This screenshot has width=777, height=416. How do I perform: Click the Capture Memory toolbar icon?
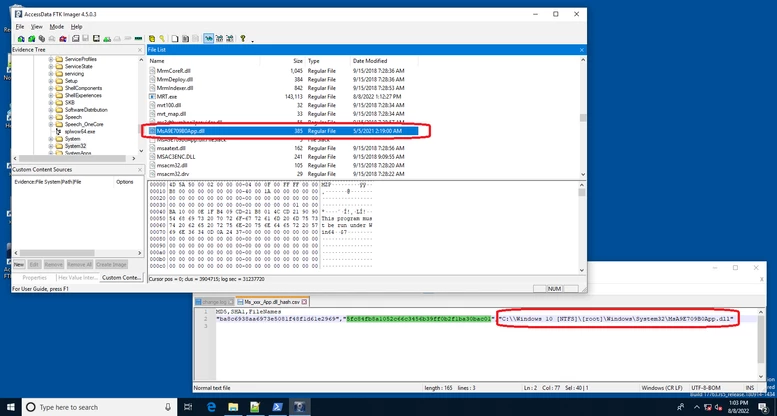pyautogui.click(x=138, y=39)
